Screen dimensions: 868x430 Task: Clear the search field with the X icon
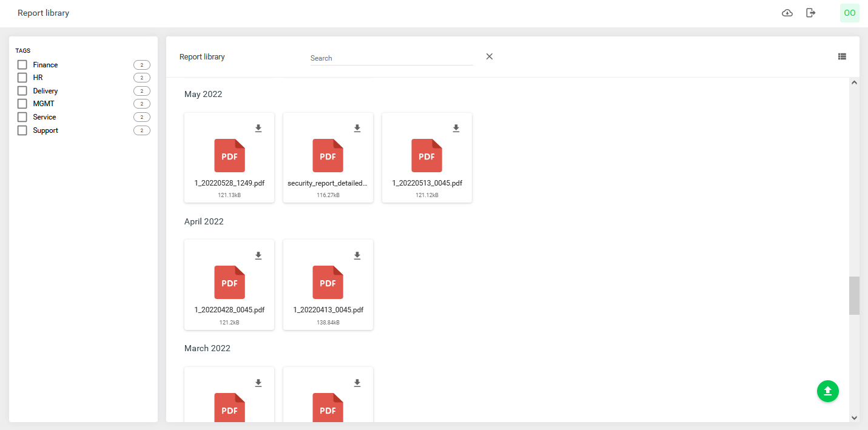point(489,56)
